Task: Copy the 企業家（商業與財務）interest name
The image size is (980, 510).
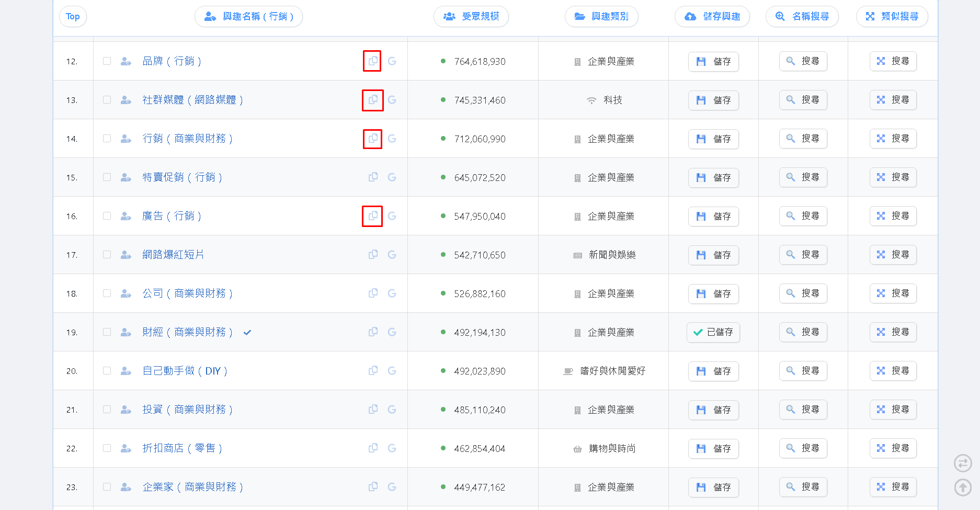Action: 373,487
